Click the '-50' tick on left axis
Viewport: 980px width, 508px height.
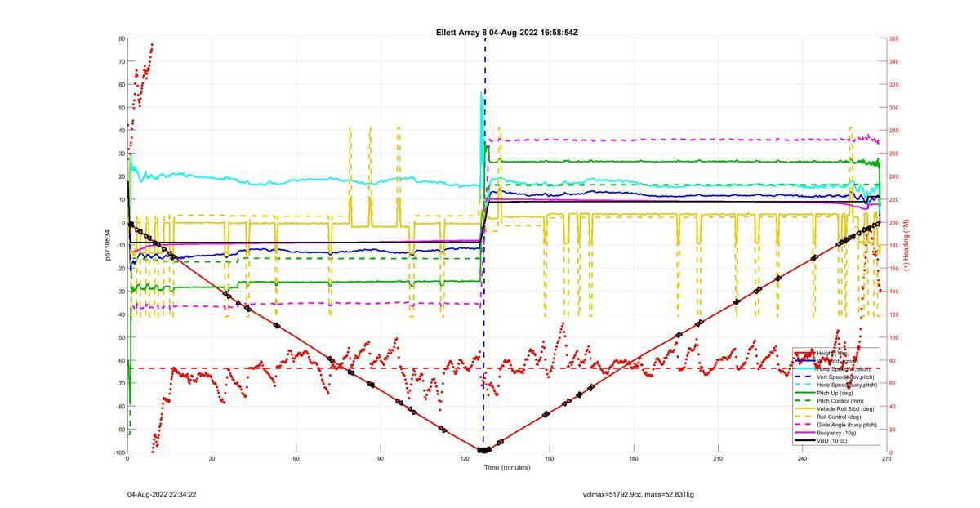point(119,338)
